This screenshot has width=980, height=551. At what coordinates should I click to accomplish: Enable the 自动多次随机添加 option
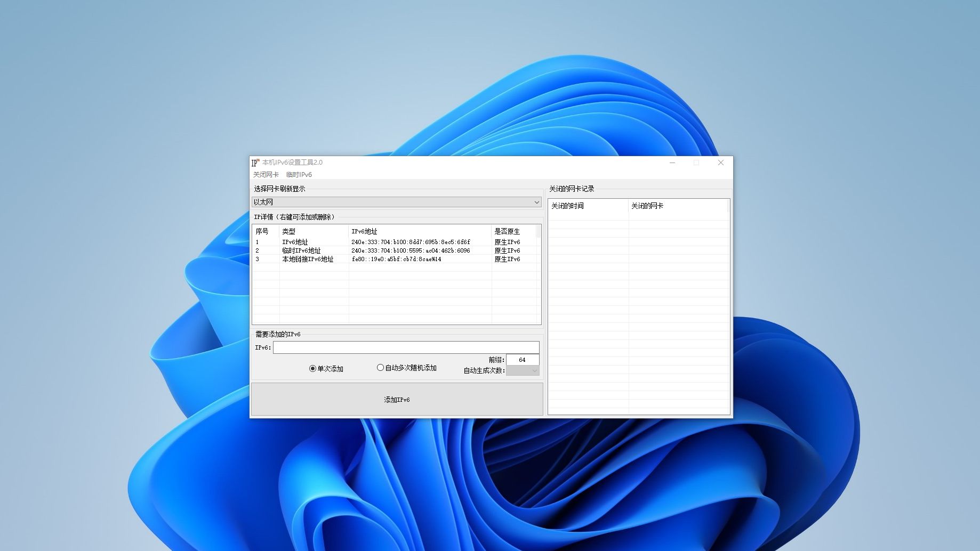click(380, 367)
